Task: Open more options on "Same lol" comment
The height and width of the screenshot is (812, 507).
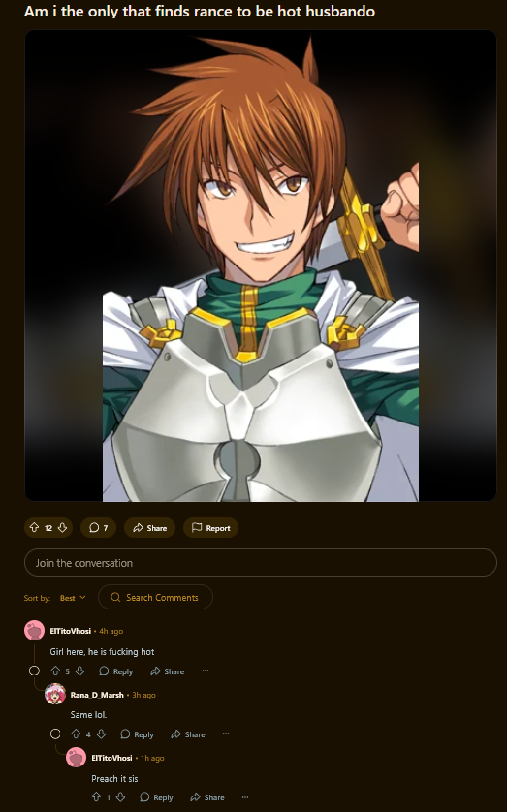Action: tap(226, 734)
